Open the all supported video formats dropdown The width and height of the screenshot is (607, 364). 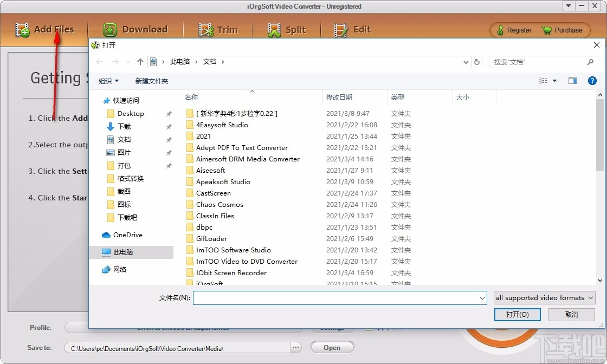pyautogui.click(x=544, y=297)
